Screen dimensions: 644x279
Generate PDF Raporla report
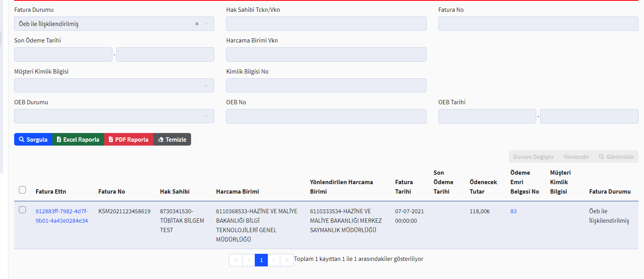point(129,139)
